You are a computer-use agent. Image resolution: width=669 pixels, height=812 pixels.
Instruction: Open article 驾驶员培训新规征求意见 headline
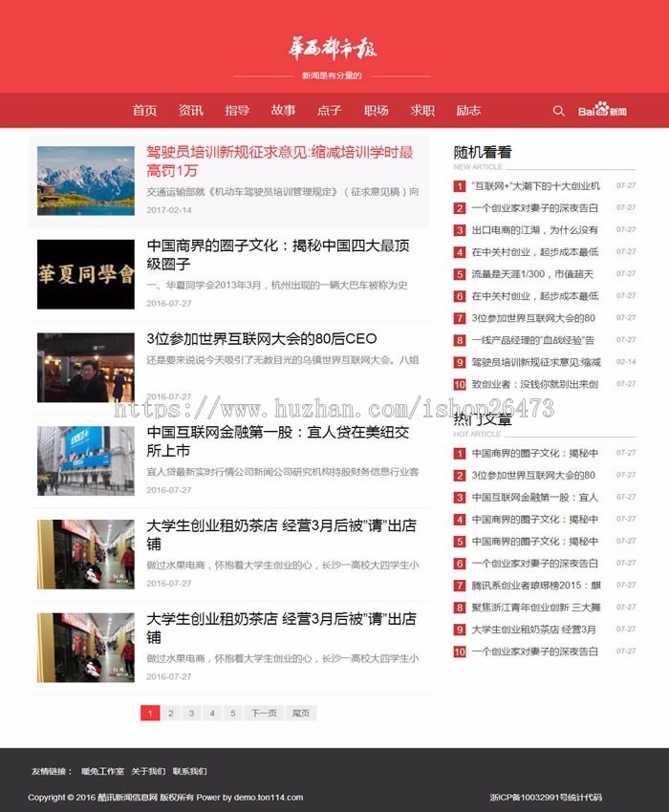[280, 161]
